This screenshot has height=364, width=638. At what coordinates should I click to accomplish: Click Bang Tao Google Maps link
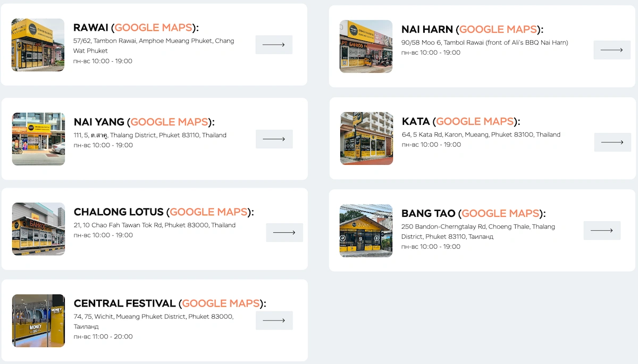point(500,213)
